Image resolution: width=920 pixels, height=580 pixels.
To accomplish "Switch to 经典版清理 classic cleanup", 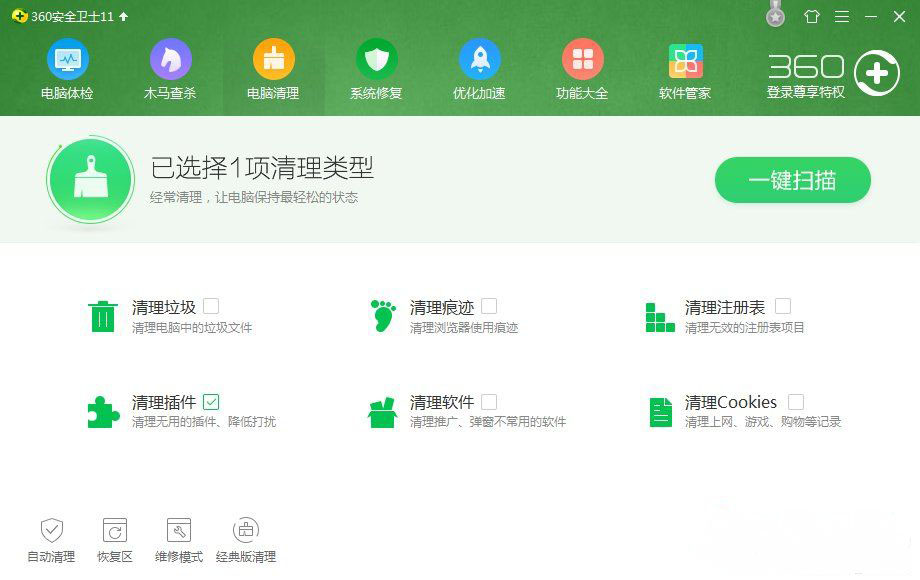I will (x=246, y=537).
